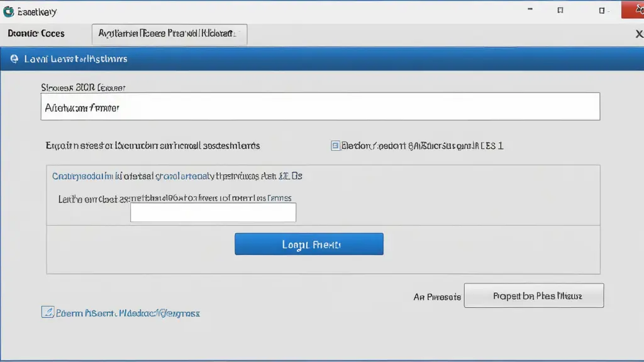
Task: Click the X icon right of the tab bar
Action: [x=639, y=35]
